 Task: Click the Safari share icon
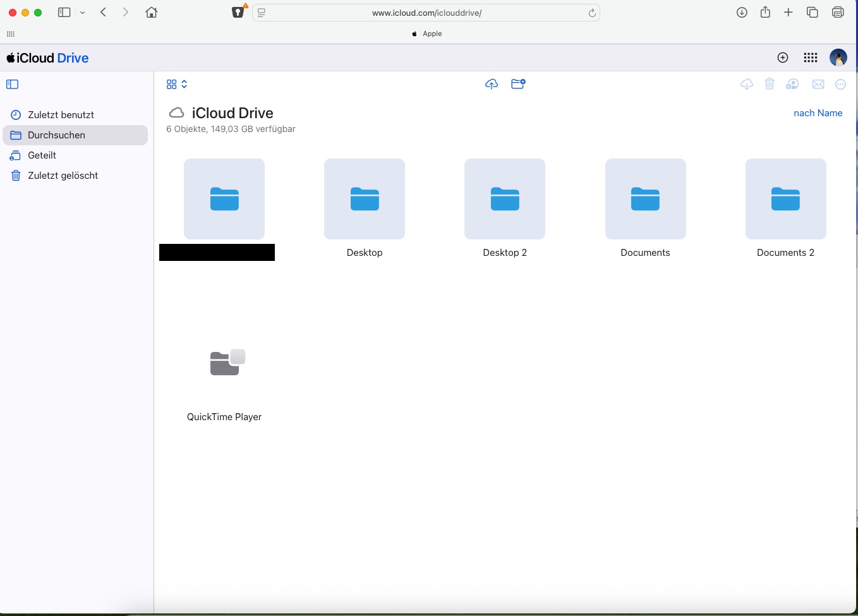pos(765,12)
